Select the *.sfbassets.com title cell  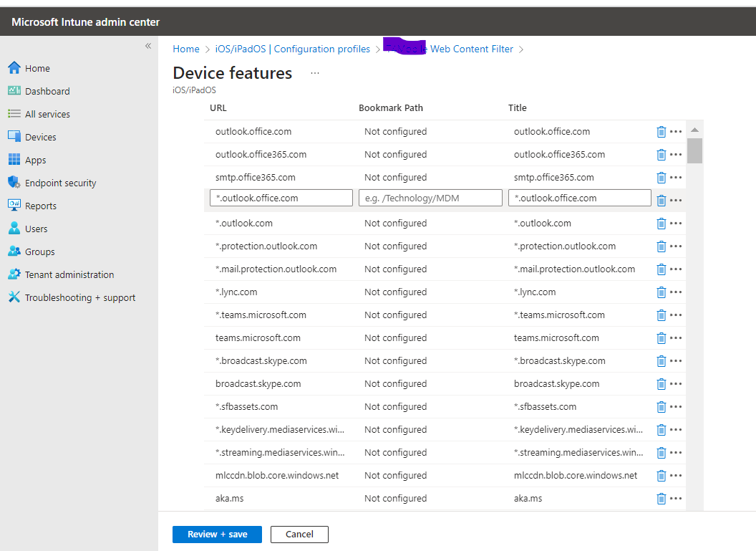point(545,407)
